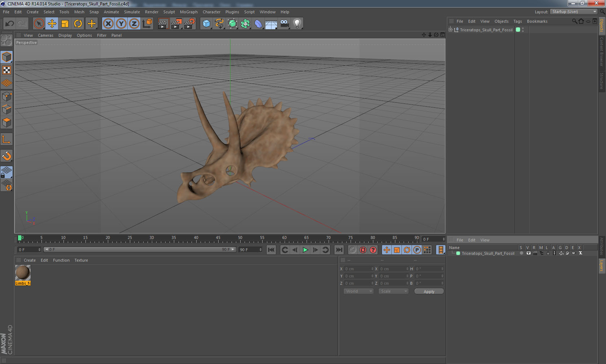
Task: Switch the coordinate system icon
Action: pyautogui.click(x=147, y=24)
